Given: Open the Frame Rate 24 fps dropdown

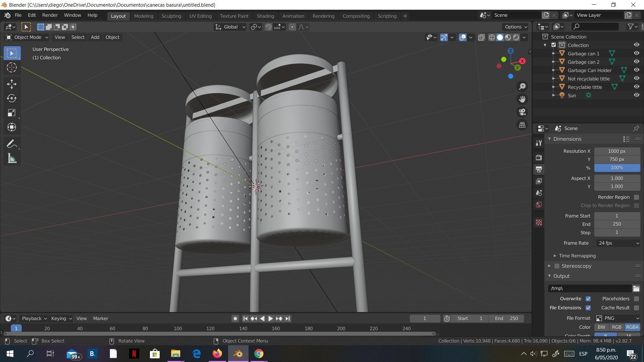Looking at the screenshot, I should click(618, 243).
